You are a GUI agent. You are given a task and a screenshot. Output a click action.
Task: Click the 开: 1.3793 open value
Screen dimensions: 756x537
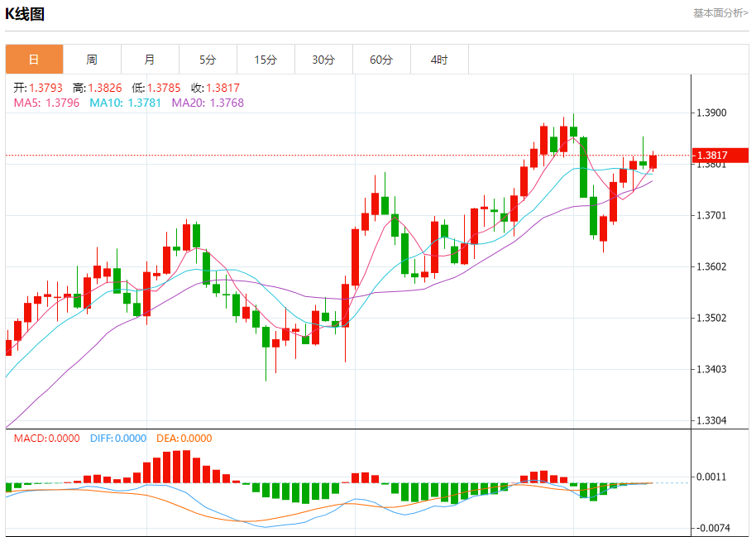[x=38, y=88]
